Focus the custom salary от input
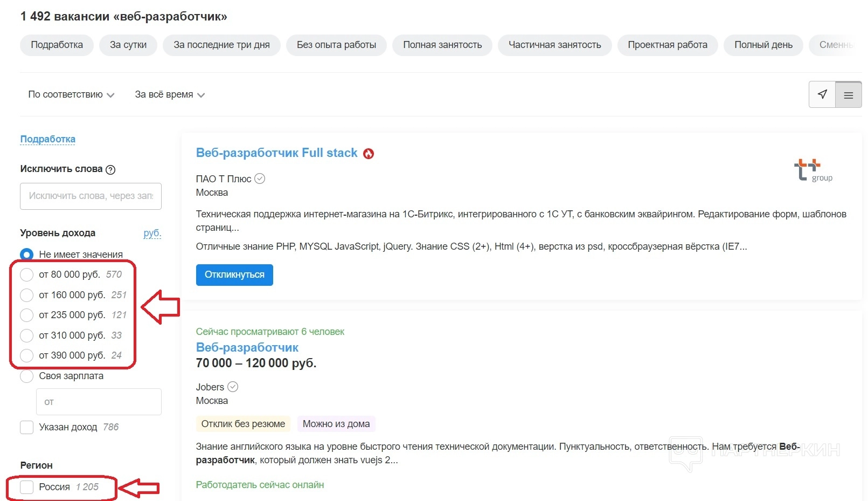The height and width of the screenshot is (501, 868). [99, 402]
